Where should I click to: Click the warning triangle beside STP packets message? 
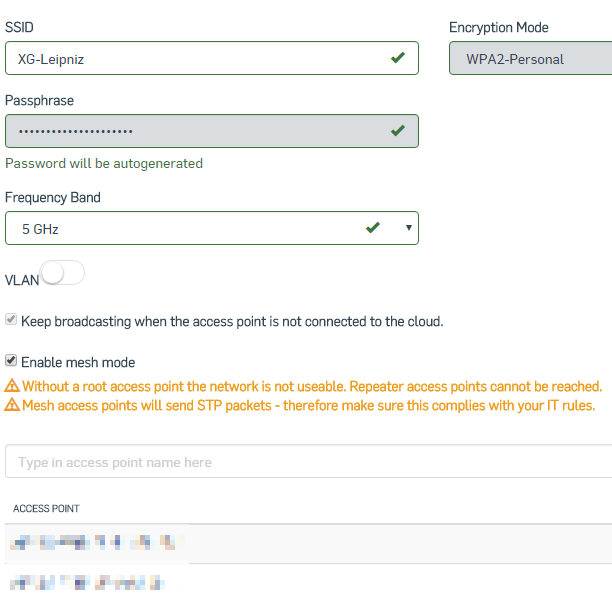pos(12,405)
